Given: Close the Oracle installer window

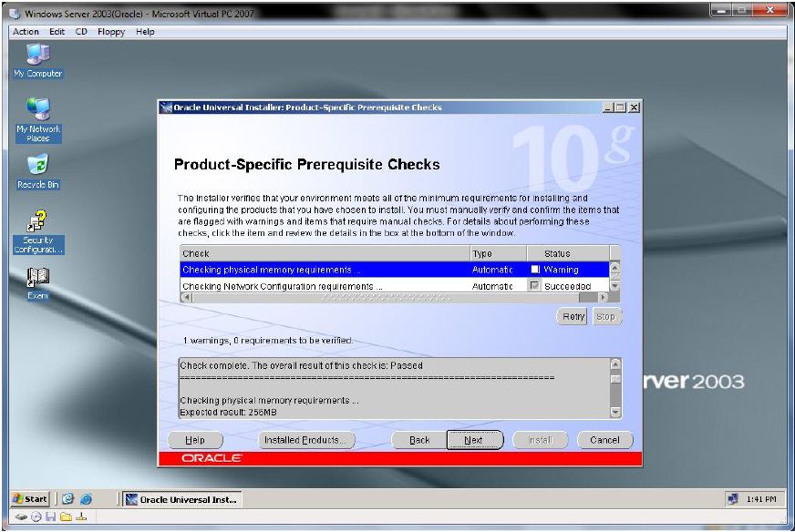Looking at the screenshot, I should pyautogui.click(x=635, y=107).
